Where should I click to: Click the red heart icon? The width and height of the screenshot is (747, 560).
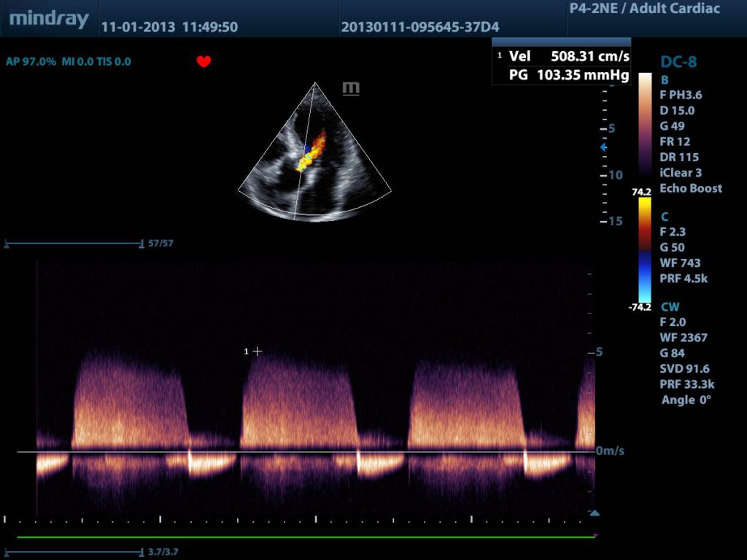[204, 62]
